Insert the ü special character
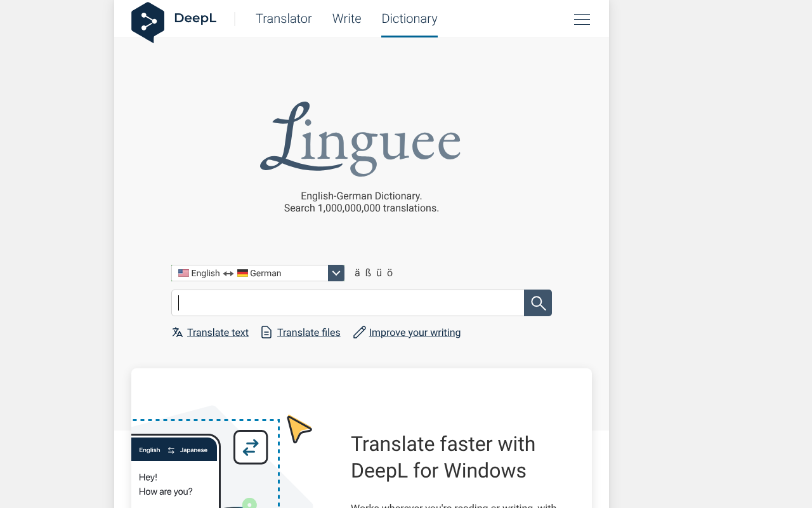 [x=379, y=273]
